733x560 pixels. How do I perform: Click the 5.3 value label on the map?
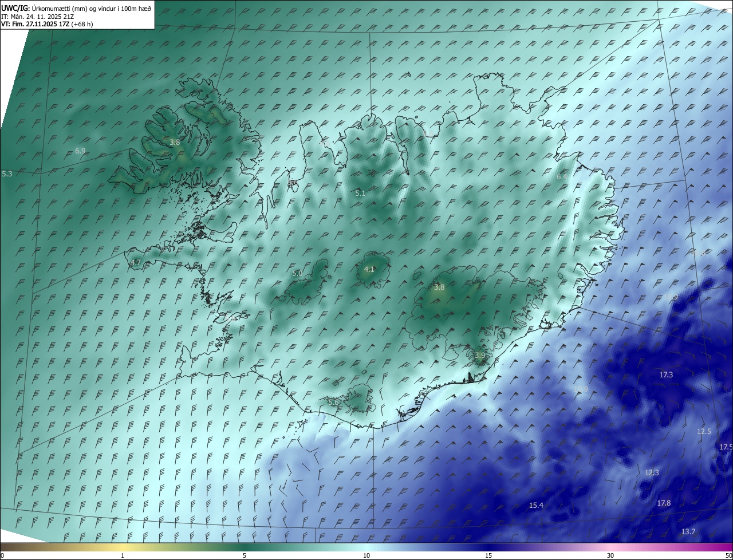7,173
